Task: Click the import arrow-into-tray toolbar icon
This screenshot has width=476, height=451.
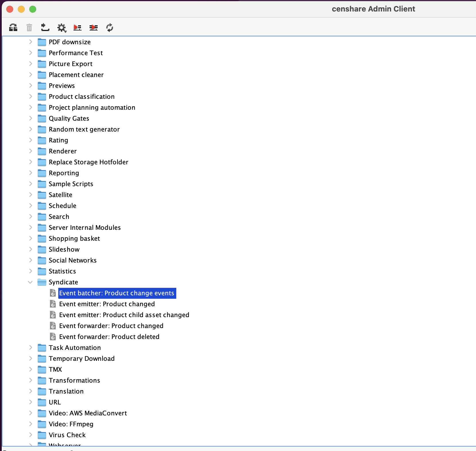Action: click(45, 28)
